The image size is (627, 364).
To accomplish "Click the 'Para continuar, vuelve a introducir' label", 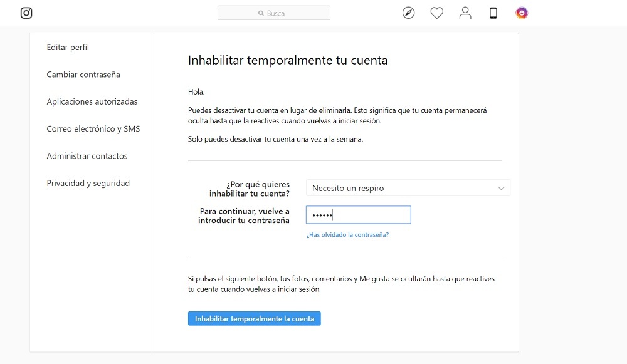I will pos(245,216).
